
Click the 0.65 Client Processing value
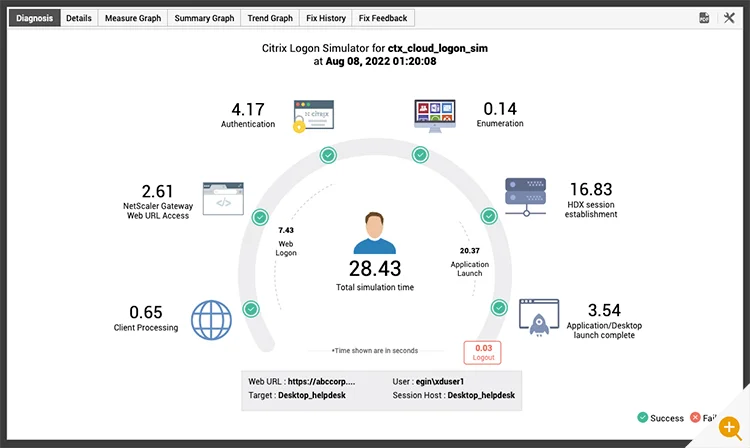click(146, 312)
